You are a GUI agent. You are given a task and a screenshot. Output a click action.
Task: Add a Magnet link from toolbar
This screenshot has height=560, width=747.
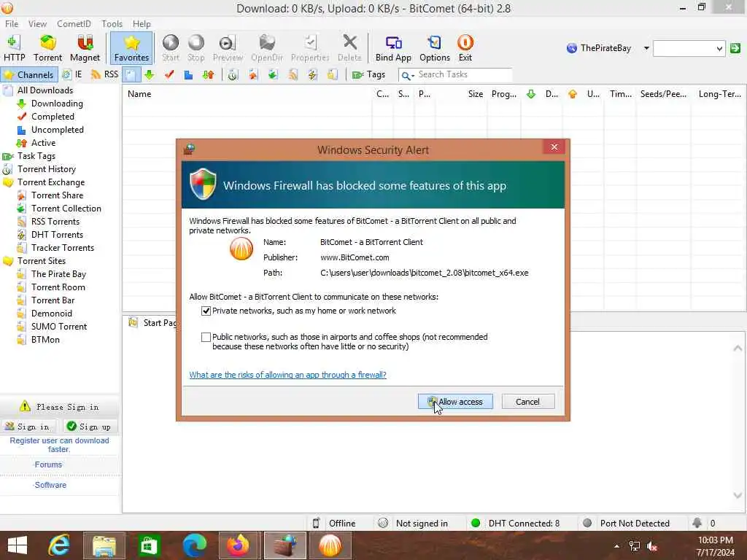(85, 48)
